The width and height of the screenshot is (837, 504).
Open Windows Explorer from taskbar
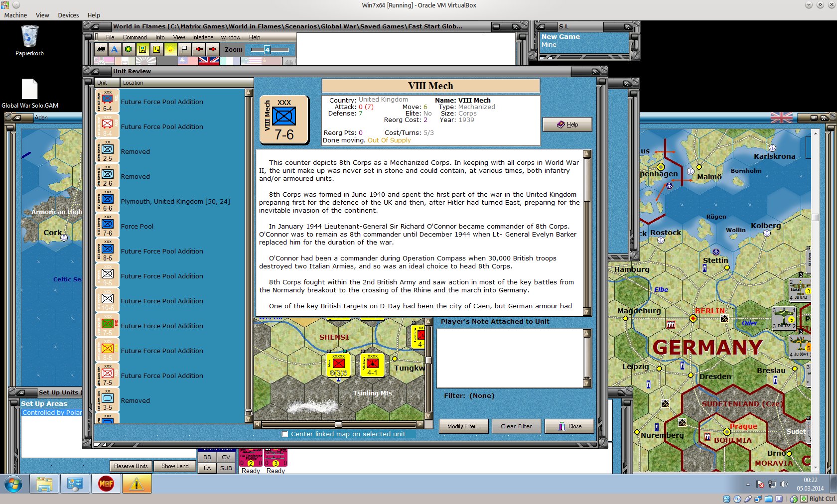point(44,484)
